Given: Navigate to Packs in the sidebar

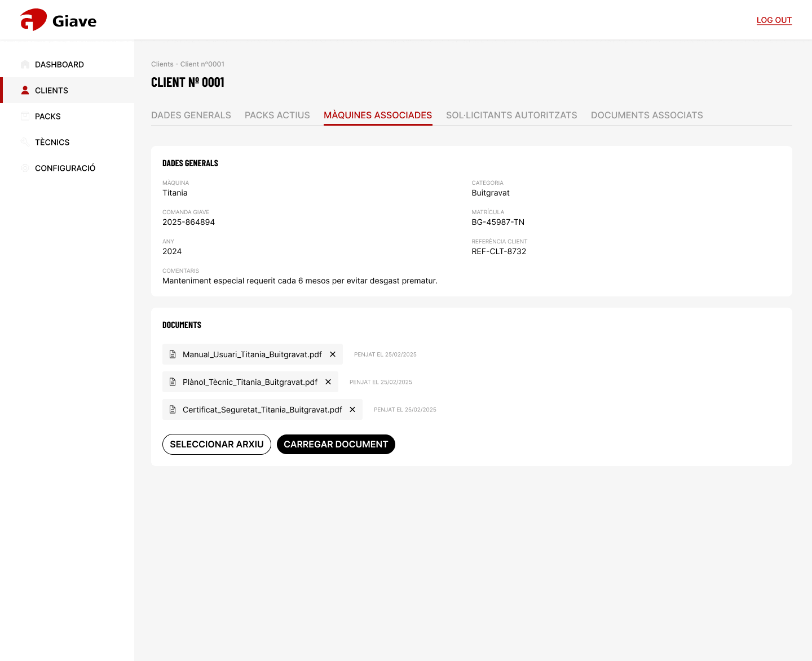Looking at the screenshot, I should point(67,116).
